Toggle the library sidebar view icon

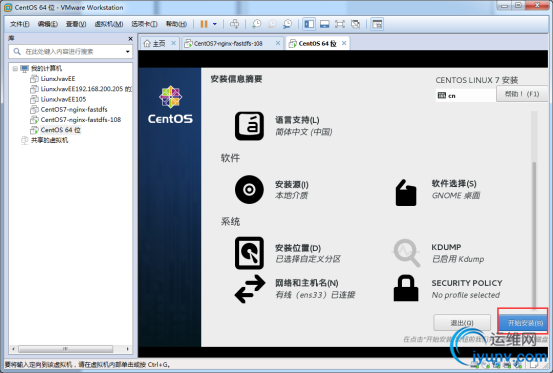tap(309, 24)
